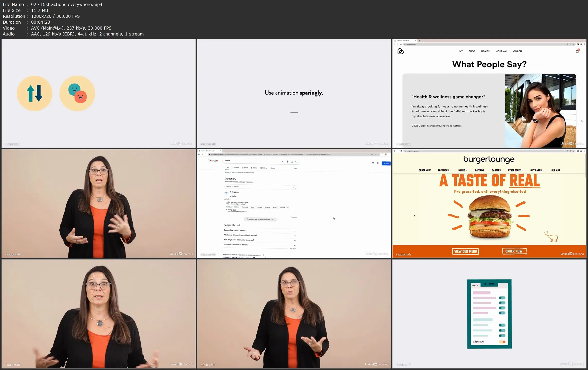Follow the Learn more link under Dictionary
This screenshot has width=588, height=370.
pos(250,182)
